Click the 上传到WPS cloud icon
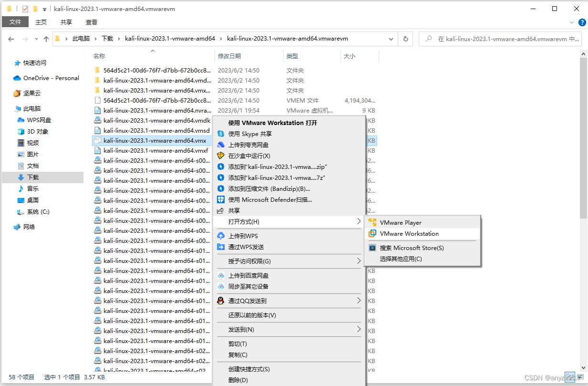Image resolution: width=588 pixels, height=386 pixels. [221, 236]
